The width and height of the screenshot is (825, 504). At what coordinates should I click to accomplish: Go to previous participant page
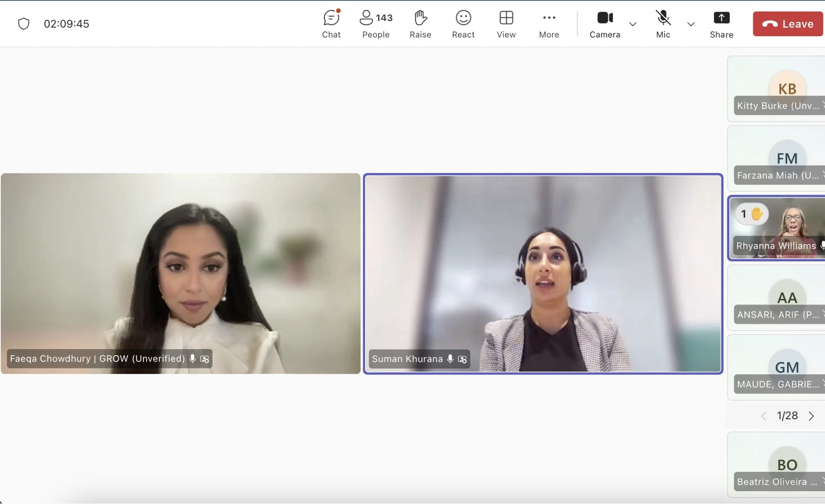(x=764, y=416)
